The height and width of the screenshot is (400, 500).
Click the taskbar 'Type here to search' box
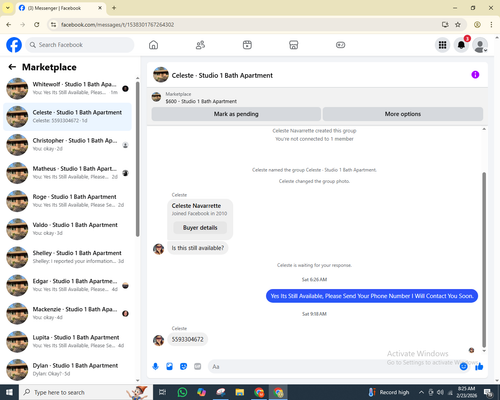point(85,392)
